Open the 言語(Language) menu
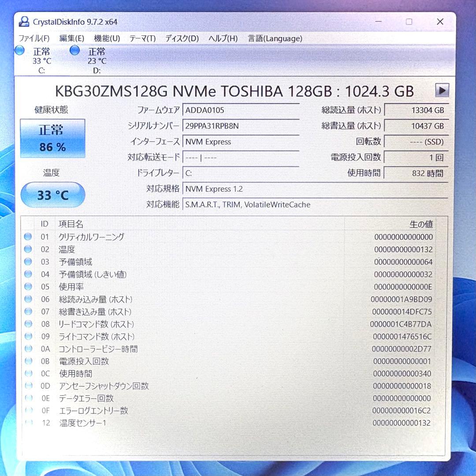Image resolution: width=476 pixels, height=476 pixels. tap(275, 38)
